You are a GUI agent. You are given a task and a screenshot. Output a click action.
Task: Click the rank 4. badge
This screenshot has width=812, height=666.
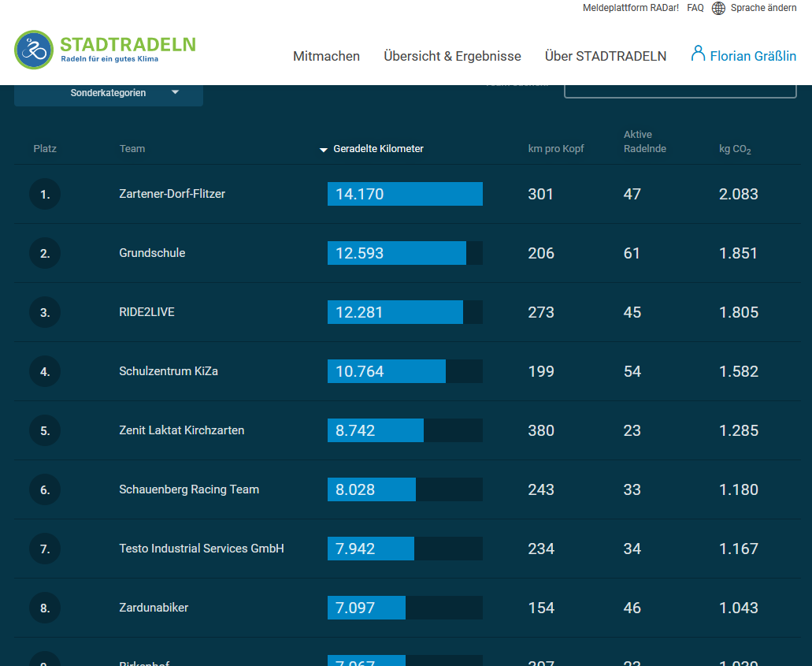(45, 371)
